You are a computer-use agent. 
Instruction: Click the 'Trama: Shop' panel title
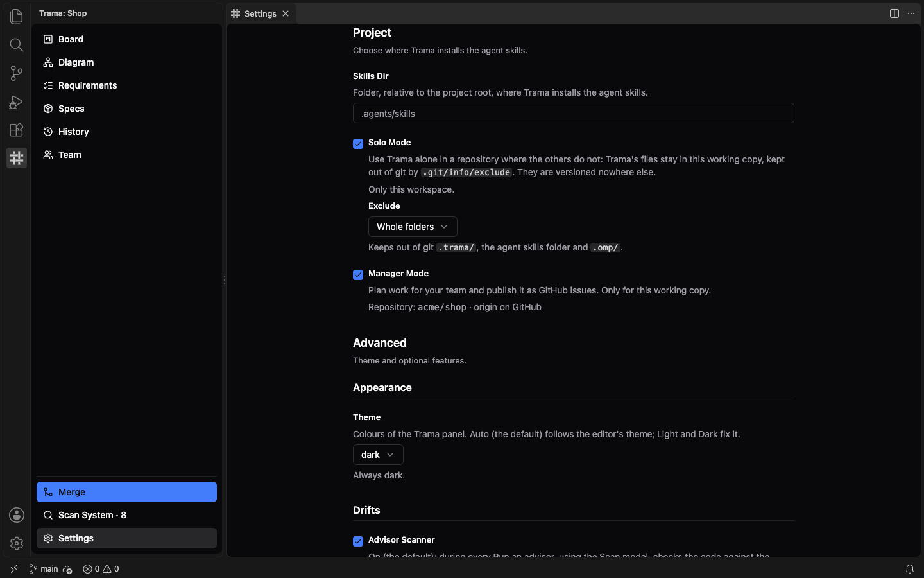(x=63, y=13)
